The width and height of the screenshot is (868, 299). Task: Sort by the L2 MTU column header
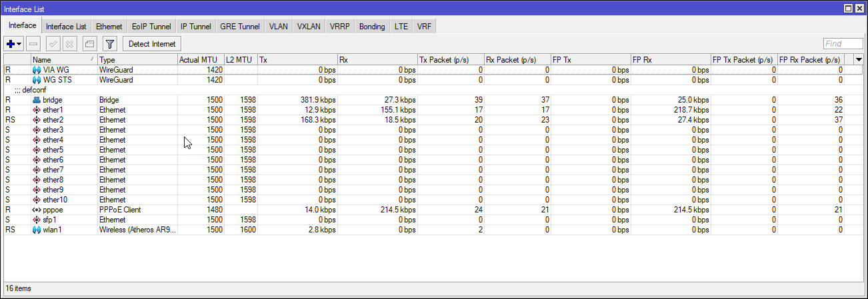pos(241,60)
